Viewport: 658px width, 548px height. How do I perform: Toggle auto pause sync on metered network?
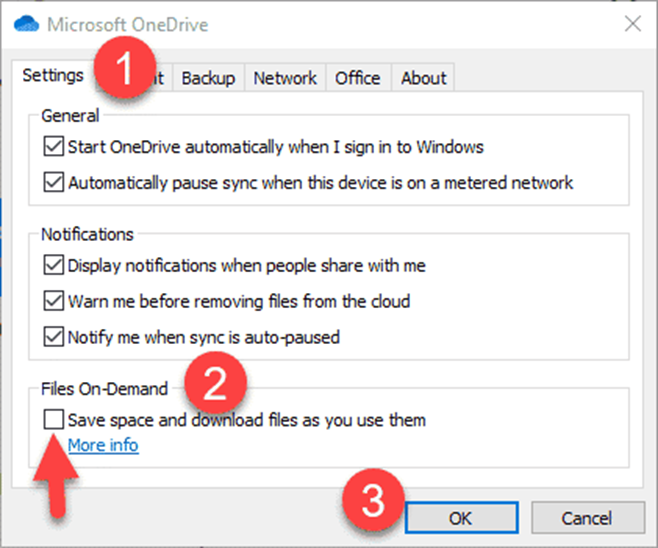(x=54, y=183)
